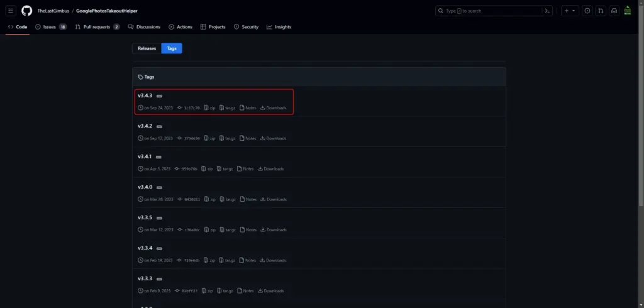Image resolution: width=644 pixels, height=308 pixels.
Task: Expand v3.4.3 ellipsis commit message
Action: click(159, 96)
